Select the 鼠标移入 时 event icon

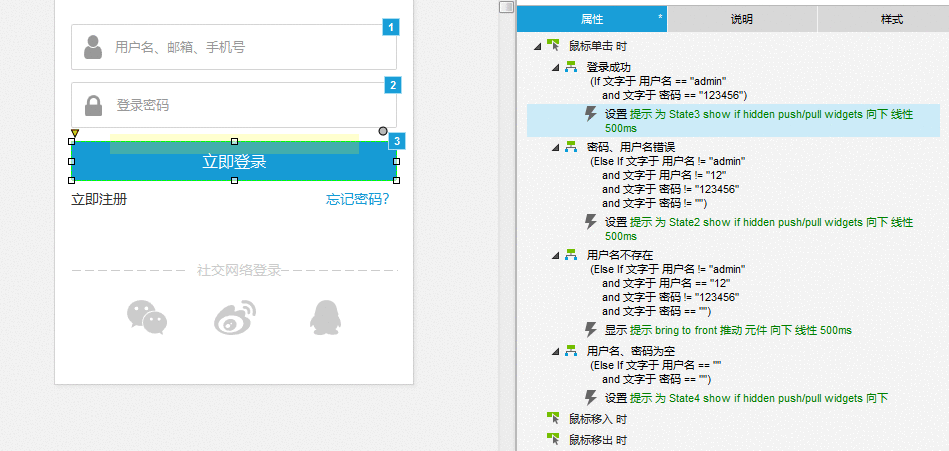(553, 418)
